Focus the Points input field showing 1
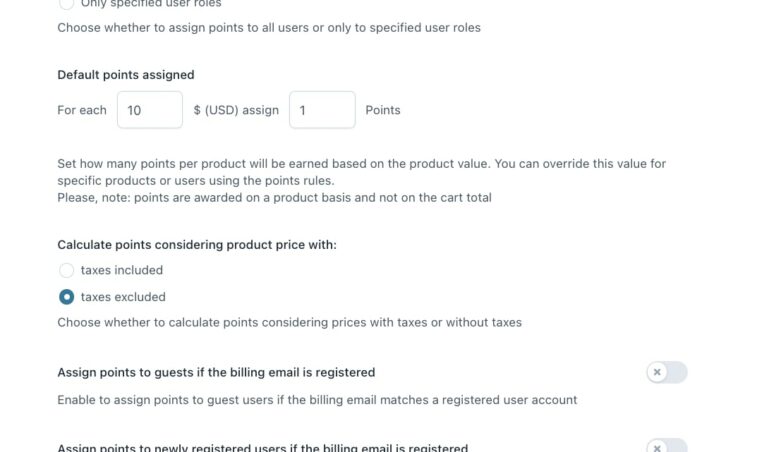Screen dimensions: 769x452 point(322,110)
